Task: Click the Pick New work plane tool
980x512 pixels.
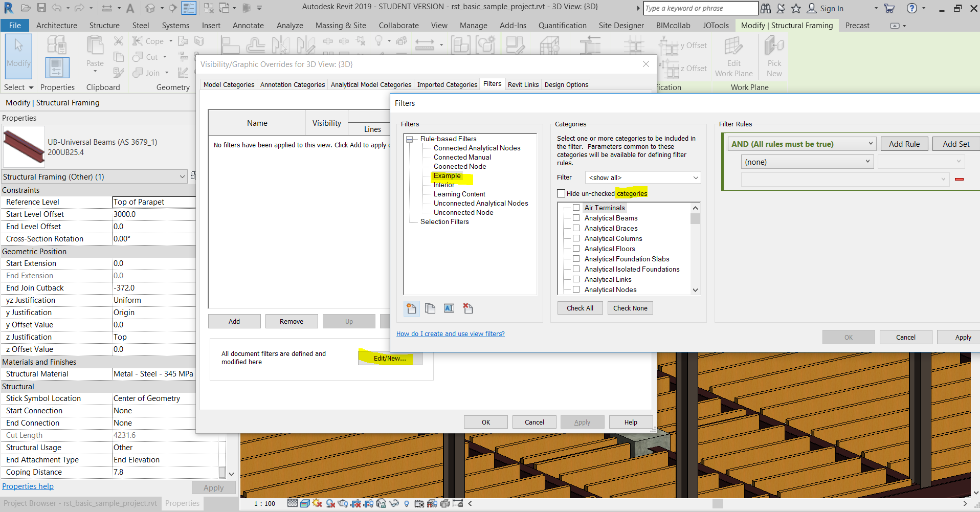Action: [x=774, y=56]
